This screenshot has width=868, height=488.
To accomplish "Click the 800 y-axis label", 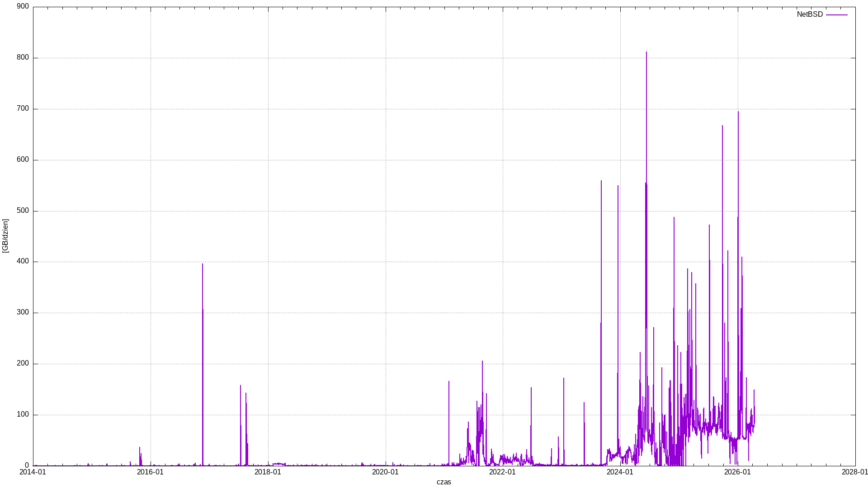I will click(x=23, y=58).
